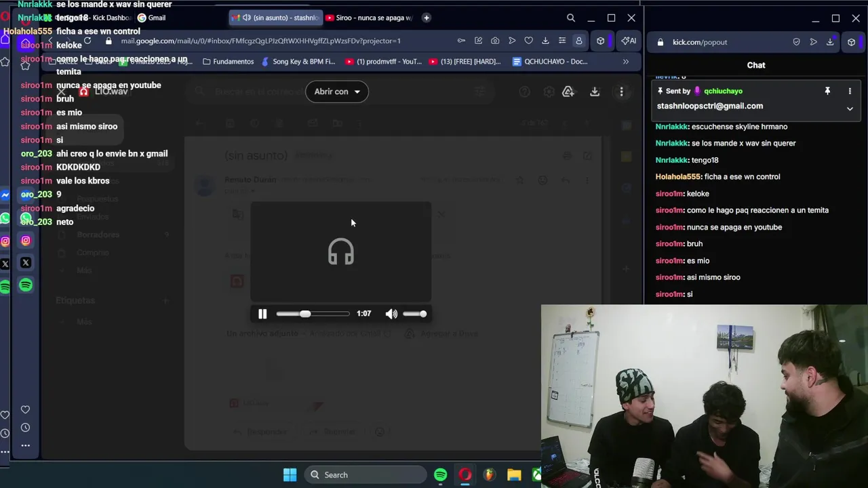The width and height of the screenshot is (868, 488).
Task: Open the Windows Start menu
Action: tap(290, 475)
